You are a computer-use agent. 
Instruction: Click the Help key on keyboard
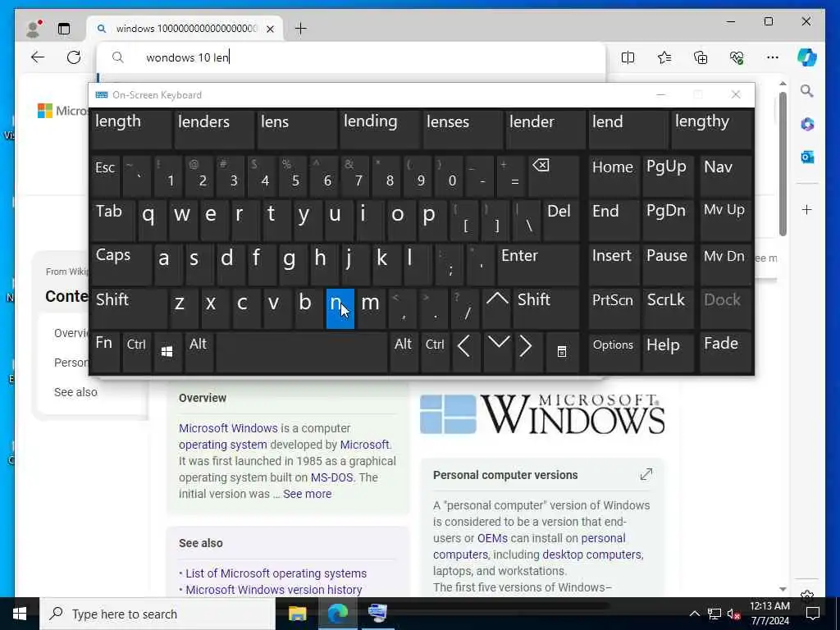pos(668,351)
